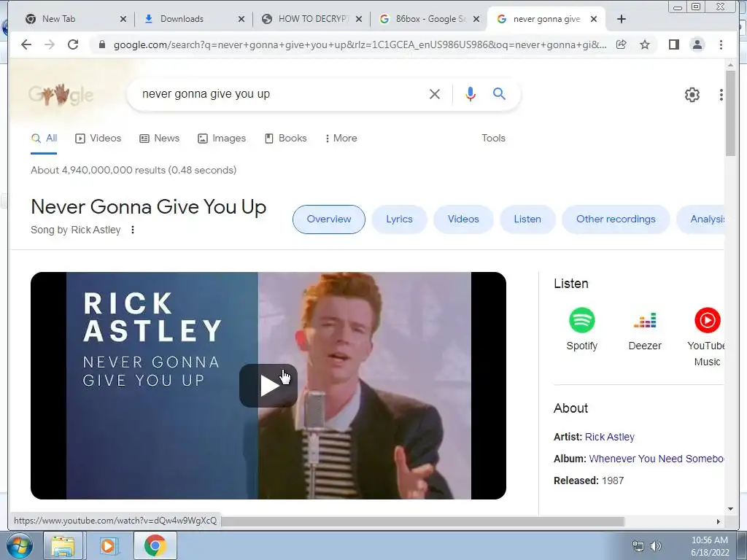This screenshot has width=747, height=560.
Task: Click the volume speaker tray icon
Action: pyautogui.click(x=656, y=546)
